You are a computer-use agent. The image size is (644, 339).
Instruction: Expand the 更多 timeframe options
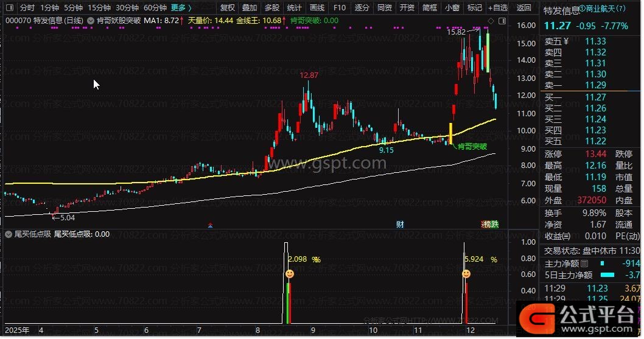pyautogui.click(x=181, y=8)
